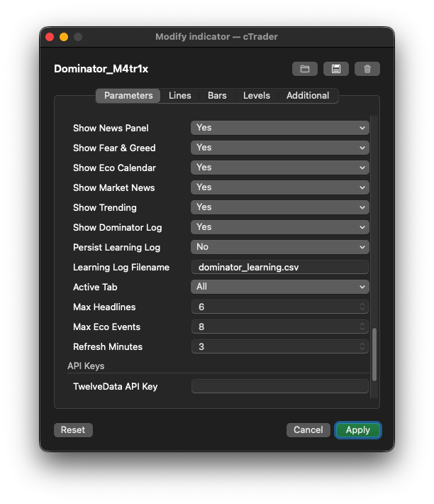Open the Persist Learning Log dropdown

tap(280, 247)
